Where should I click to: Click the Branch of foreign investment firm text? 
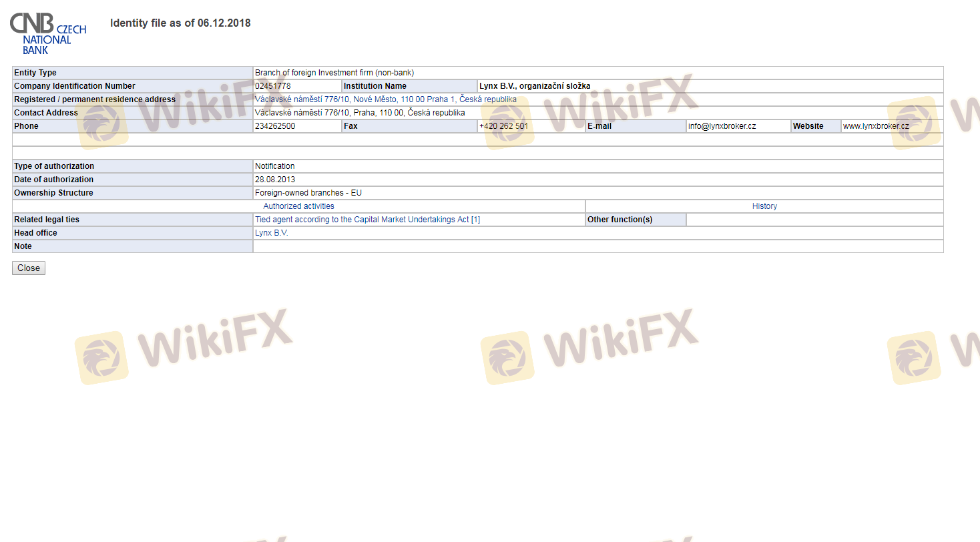[334, 73]
